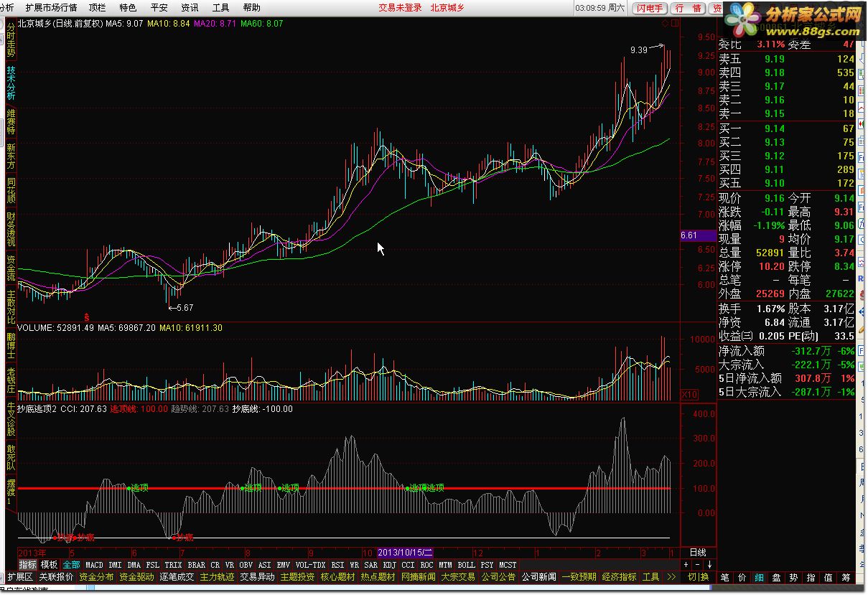The width and height of the screenshot is (868, 595).
Task: Select the 分时走势 sidebar tab
Action: pyautogui.click(x=11, y=40)
